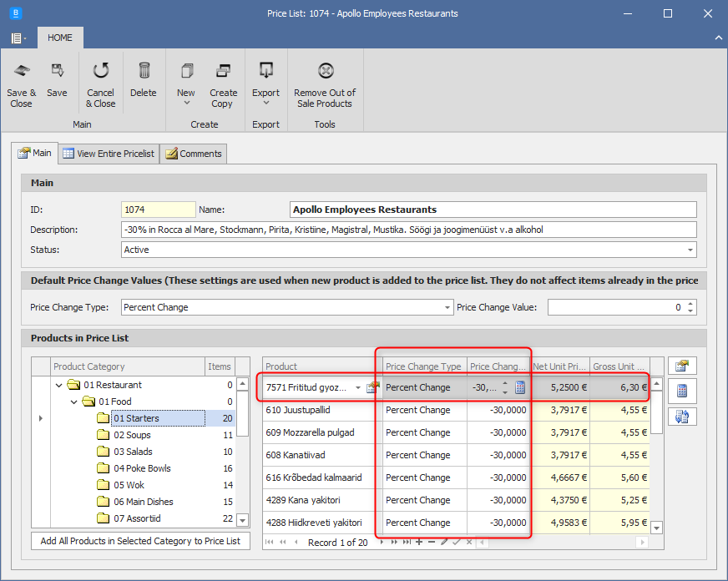Open the Status dropdown
Viewport: 728px width, 581px height.
pyautogui.click(x=690, y=250)
